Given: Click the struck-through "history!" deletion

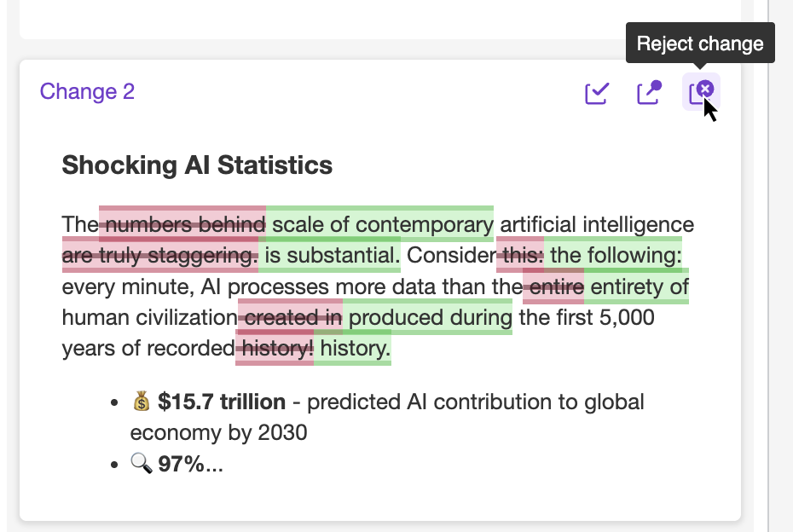Looking at the screenshot, I should coord(276,349).
